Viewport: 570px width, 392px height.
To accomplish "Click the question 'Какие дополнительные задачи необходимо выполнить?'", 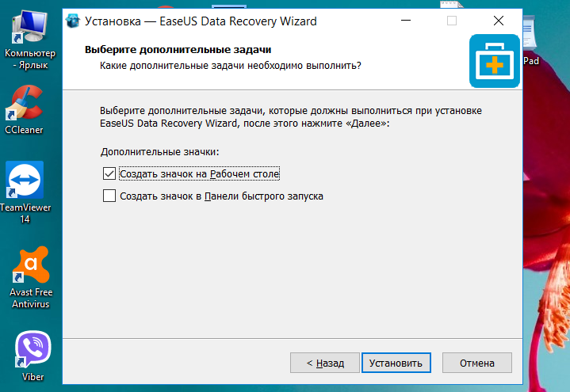I will [231, 66].
